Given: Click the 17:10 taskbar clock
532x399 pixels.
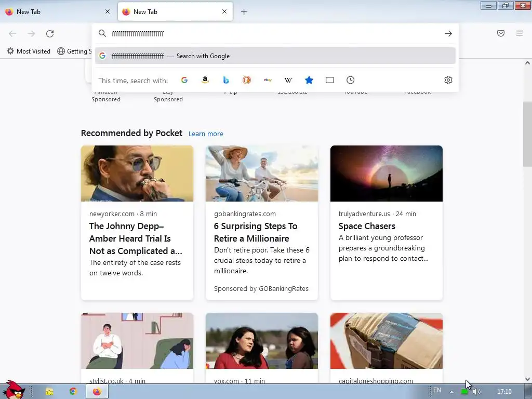Looking at the screenshot, I should point(504,392).
